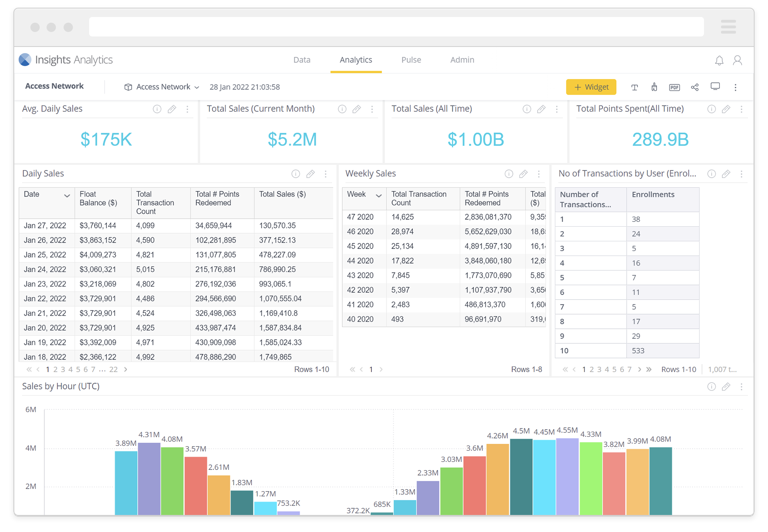The height and width of the screenshot is (532, 768).
Task: Edit the Weekly Sales widget
Action: [x=523, y=174]
